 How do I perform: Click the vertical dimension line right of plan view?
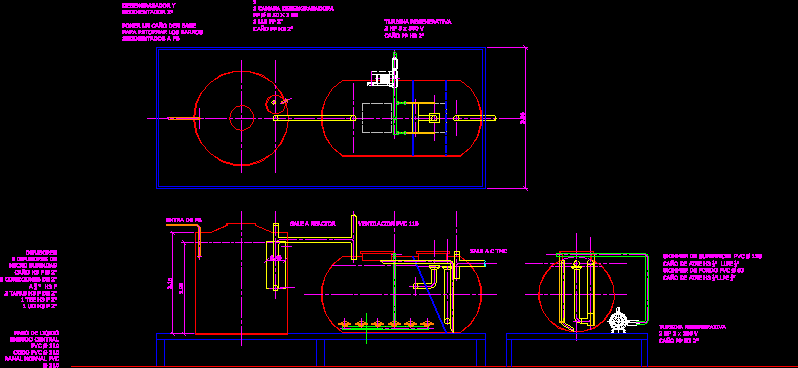(x=526, y=118)
